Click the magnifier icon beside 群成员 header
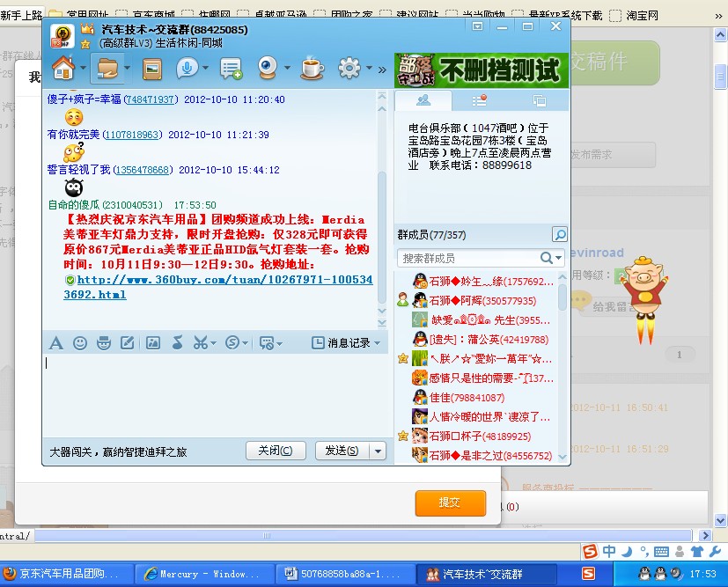Screen dimensions: 728x587 pyautogui.click(x=559, y=235)
